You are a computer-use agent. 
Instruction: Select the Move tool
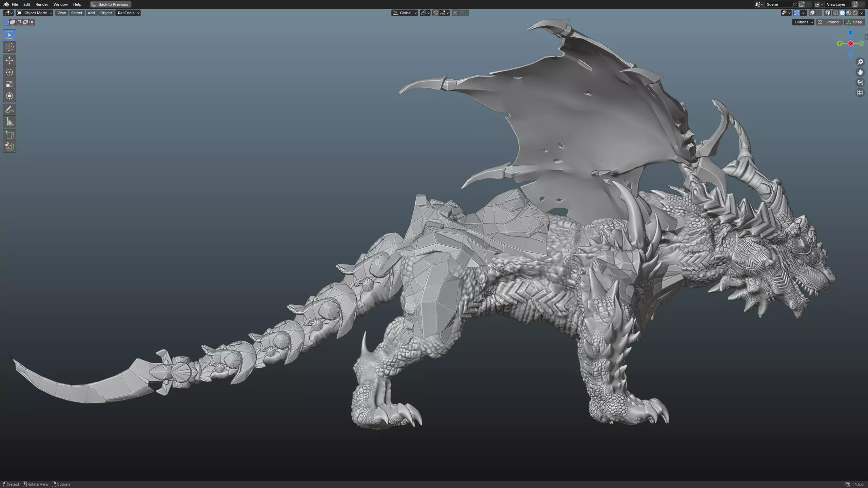[x=9, y=60]
